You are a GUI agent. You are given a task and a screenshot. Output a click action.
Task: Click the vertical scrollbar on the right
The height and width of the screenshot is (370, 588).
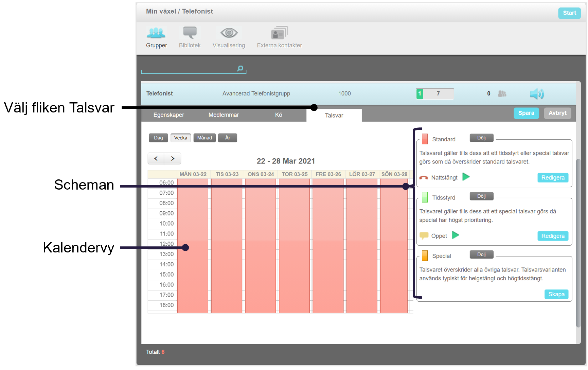tap(578, 243)
